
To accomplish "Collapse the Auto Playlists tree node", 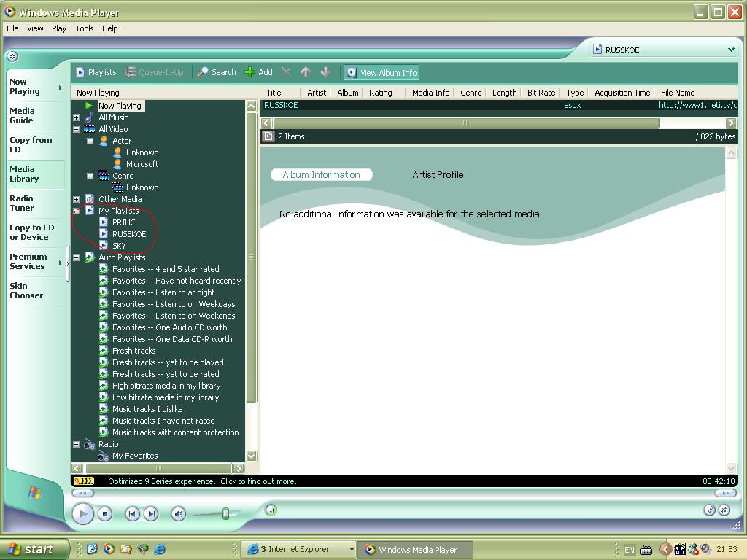I will 76,257.
